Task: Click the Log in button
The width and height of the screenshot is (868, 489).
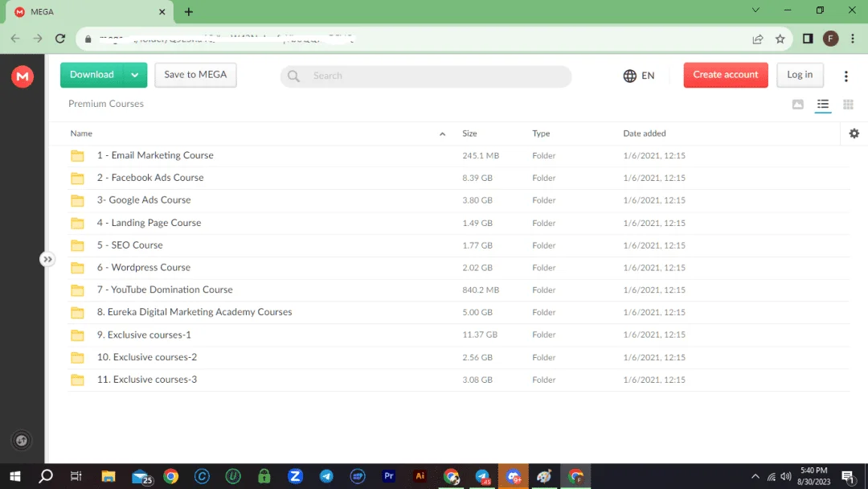Action: click(x=800, y=75)
